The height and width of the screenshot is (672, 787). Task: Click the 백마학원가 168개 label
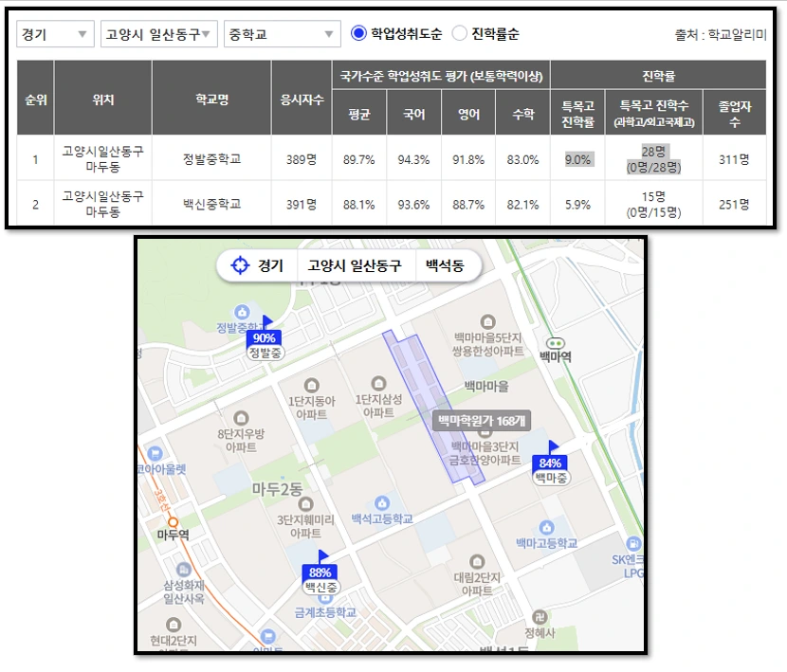[x=482, y=421]
